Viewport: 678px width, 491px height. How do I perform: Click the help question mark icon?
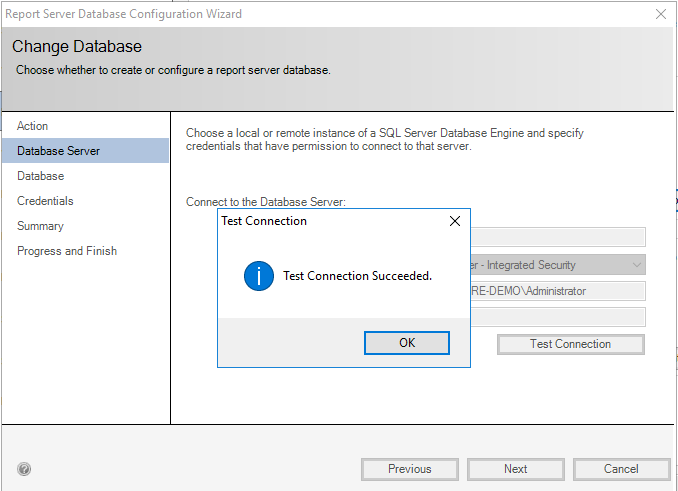(24, 469)
